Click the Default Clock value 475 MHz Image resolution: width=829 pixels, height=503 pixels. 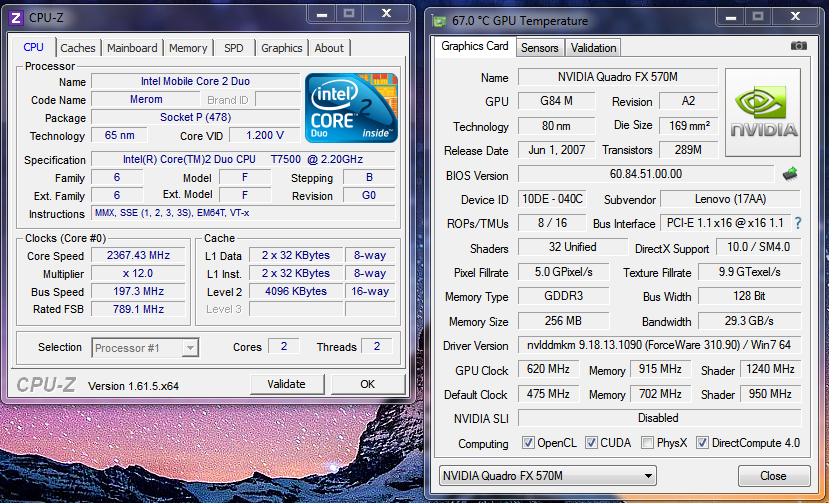pos(548,394)
